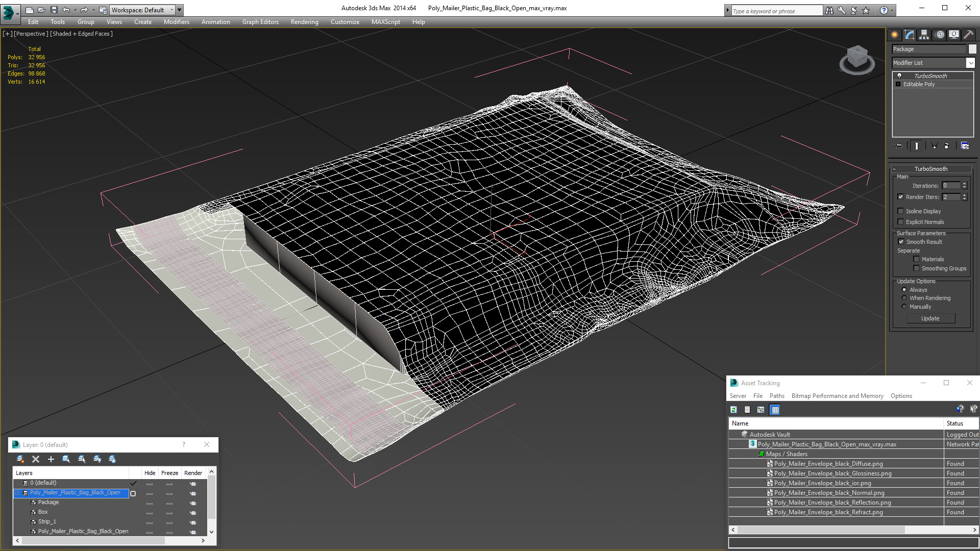Click Create New Layer icon in Layer dialog

(x=20, y=459)
